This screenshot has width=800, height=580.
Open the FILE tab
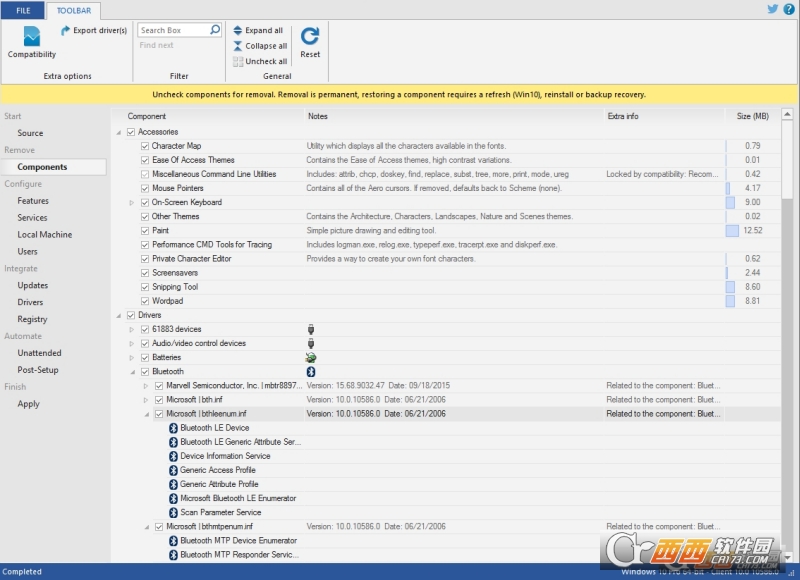(23, 10)
